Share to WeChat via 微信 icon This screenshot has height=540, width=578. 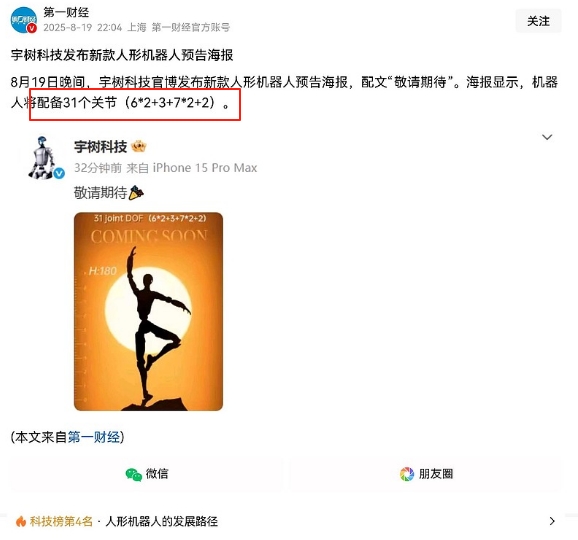133,474
